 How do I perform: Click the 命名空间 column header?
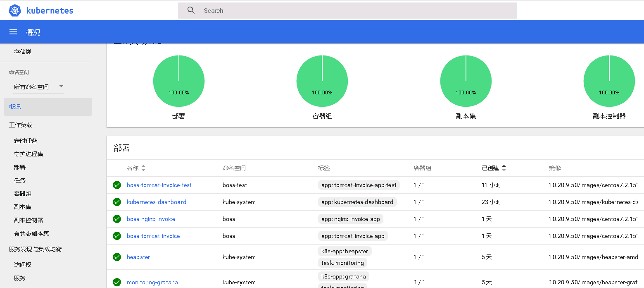click(x=234, y=168)
